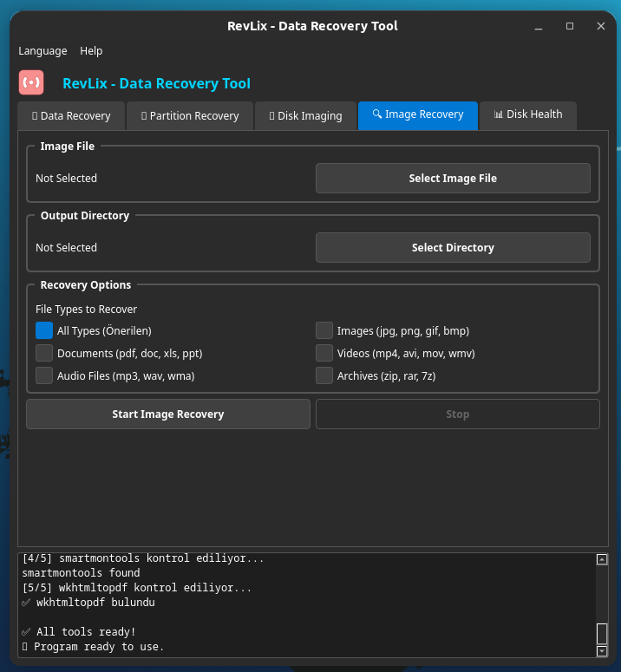The image size is (621, 672).
Task: Open the Help menu
Action: 91,51
